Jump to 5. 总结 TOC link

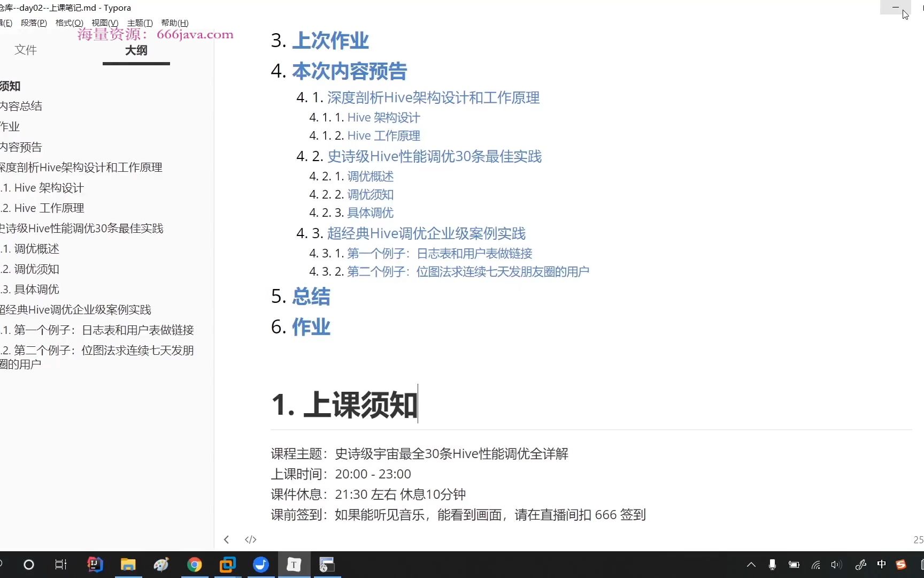[311, 296]
